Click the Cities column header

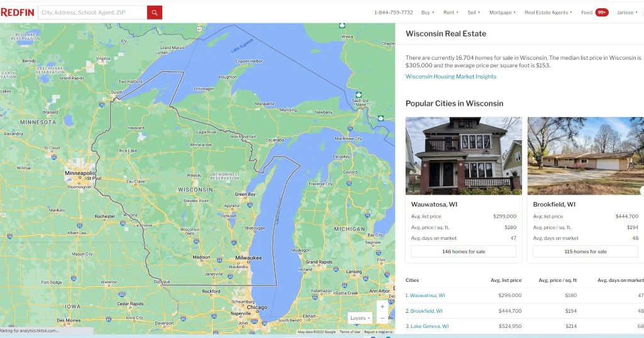(x=412, y=281)
